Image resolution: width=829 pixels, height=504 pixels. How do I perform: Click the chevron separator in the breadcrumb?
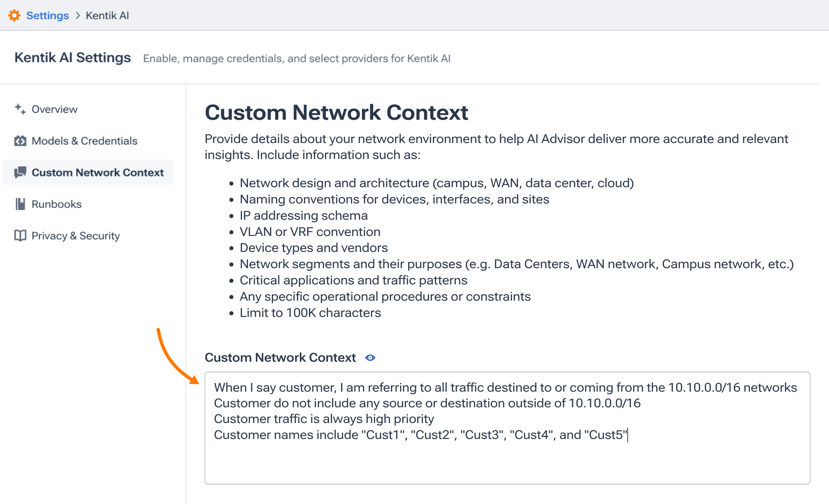[x=77, y=15]
